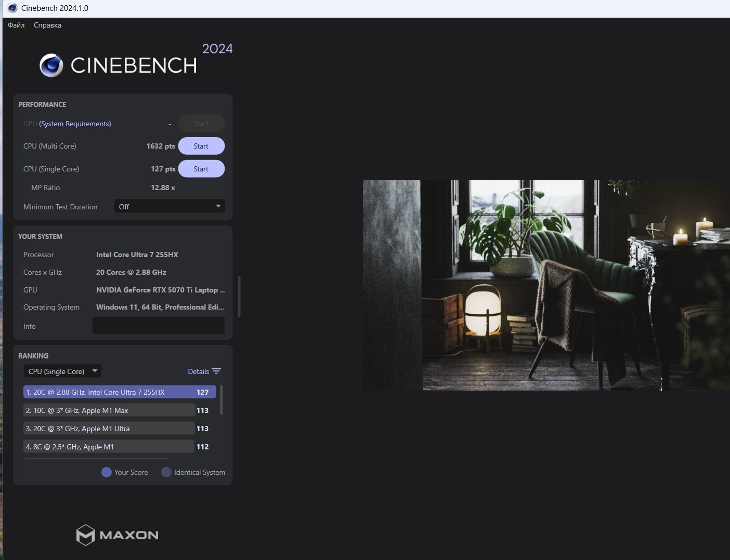Click the Your Score legend circle
This screenshot has height=560, width=730.
click(107, 472)
